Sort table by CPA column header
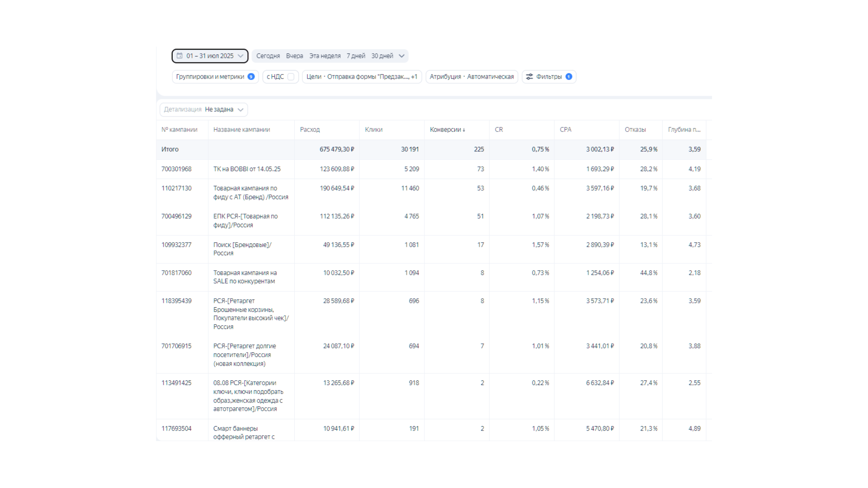 click(x=565, y=130)
